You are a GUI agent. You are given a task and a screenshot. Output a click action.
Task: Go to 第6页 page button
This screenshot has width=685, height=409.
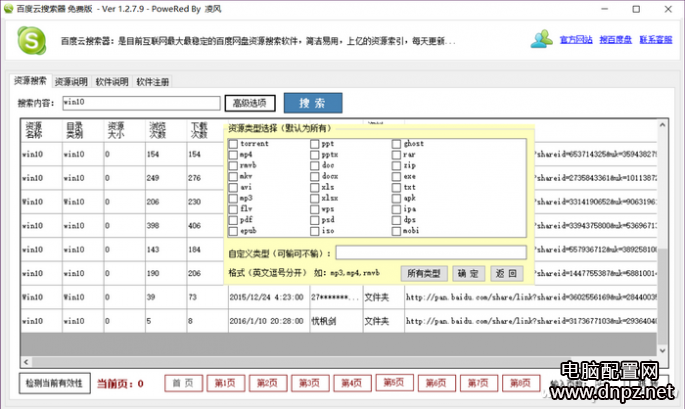437,383
